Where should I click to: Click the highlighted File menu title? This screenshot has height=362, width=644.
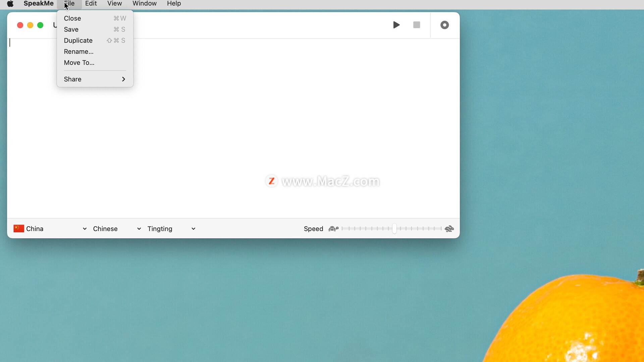tap(69, 3)
